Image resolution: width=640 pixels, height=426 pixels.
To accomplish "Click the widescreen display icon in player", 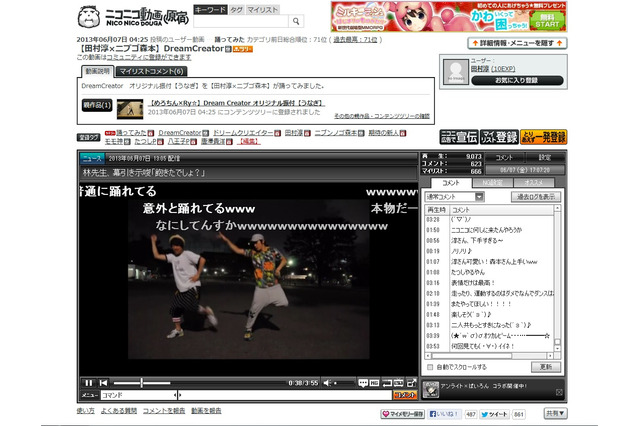I will 398,383.
